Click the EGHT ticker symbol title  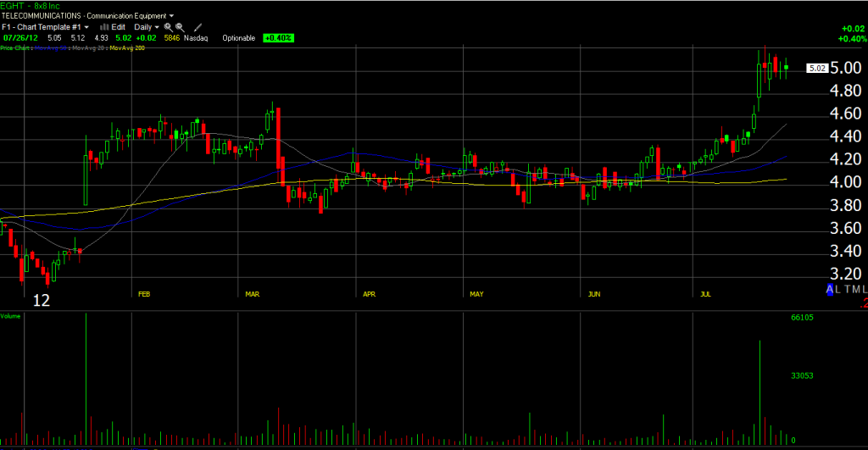(13, 6)
